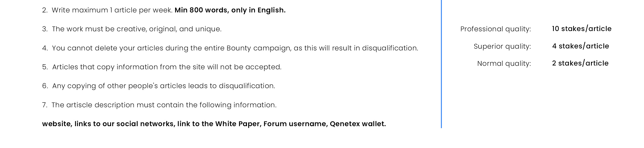Image resolution: width=644 pixels, height=148 pixels.
Task: Click the '2 stakes/article' value
Action: pos(580,63)
